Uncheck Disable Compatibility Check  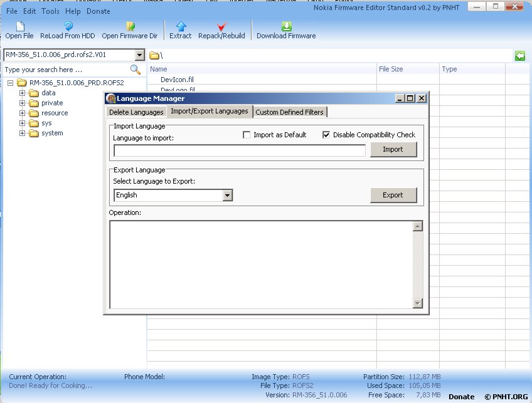pyautogui.click(x=326, y=135)
